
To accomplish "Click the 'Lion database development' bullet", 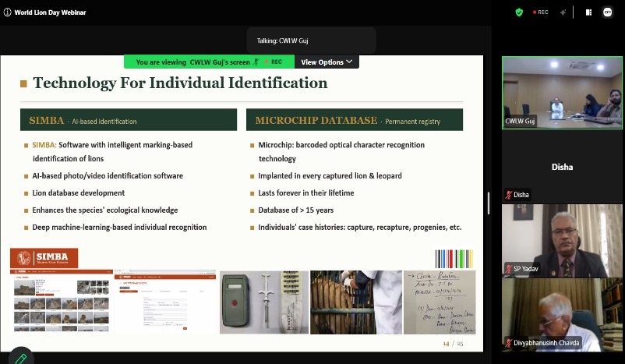I will point(79,193).
